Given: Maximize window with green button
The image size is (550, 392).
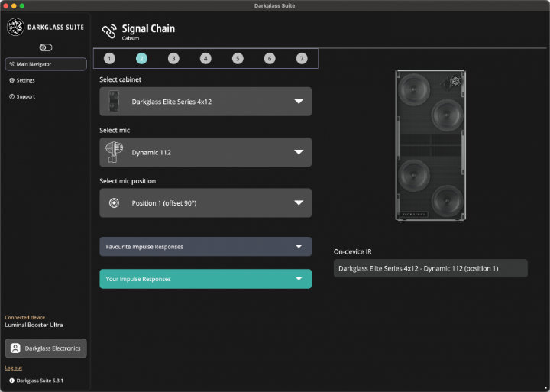Looking at the screenshot, I should coord(21,6).
